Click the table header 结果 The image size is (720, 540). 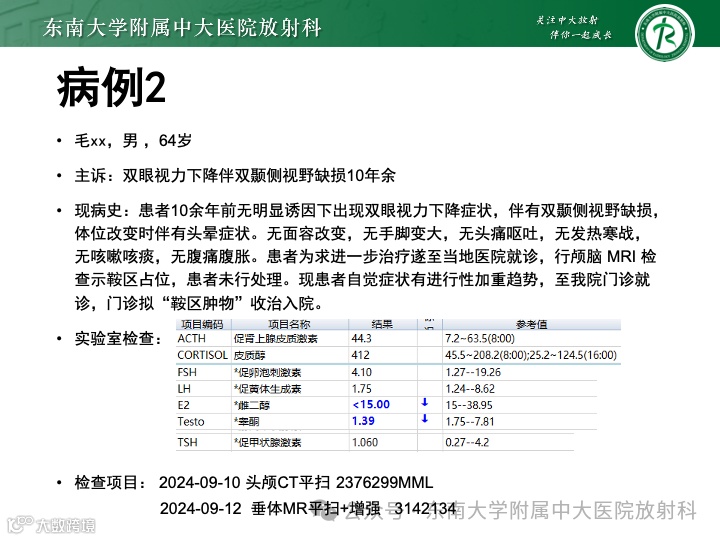tap(382, 324)
